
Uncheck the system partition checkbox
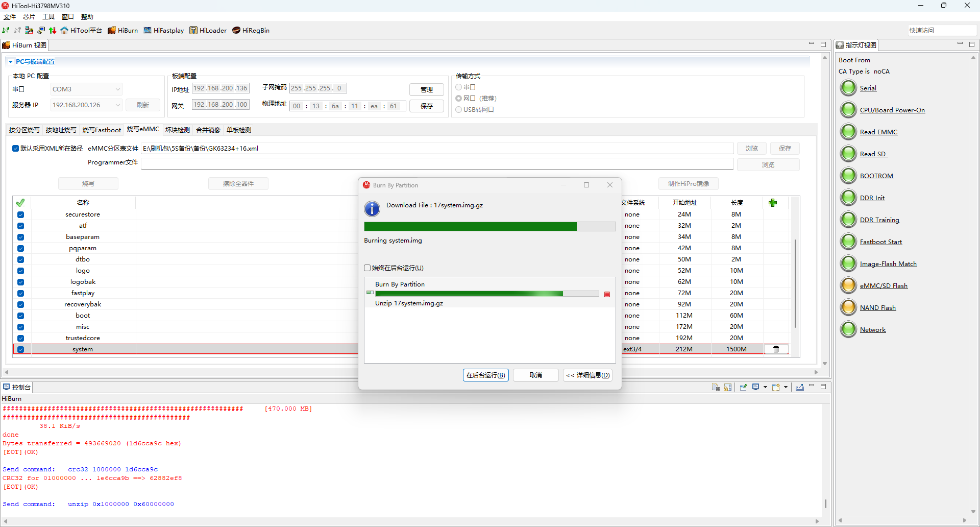tap(20, 349)
